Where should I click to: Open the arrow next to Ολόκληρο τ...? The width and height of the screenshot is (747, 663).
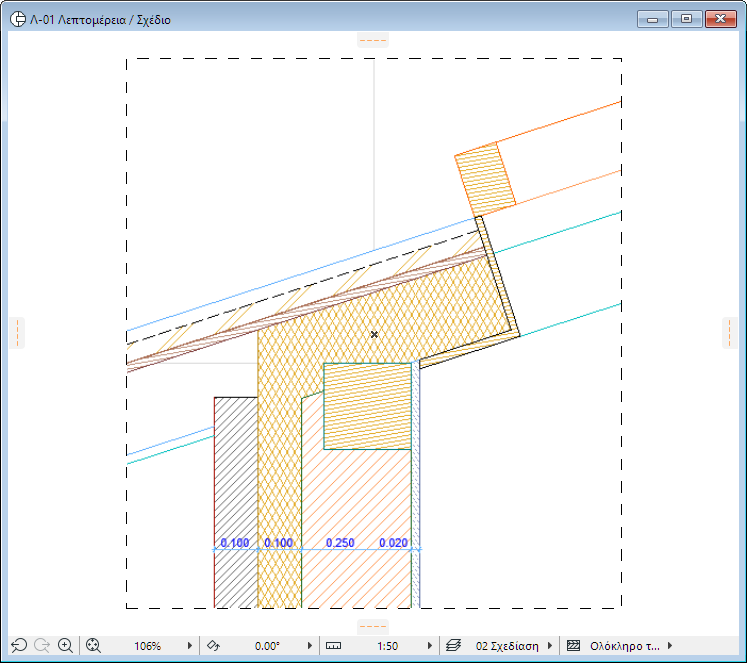[x=670, y=645]
